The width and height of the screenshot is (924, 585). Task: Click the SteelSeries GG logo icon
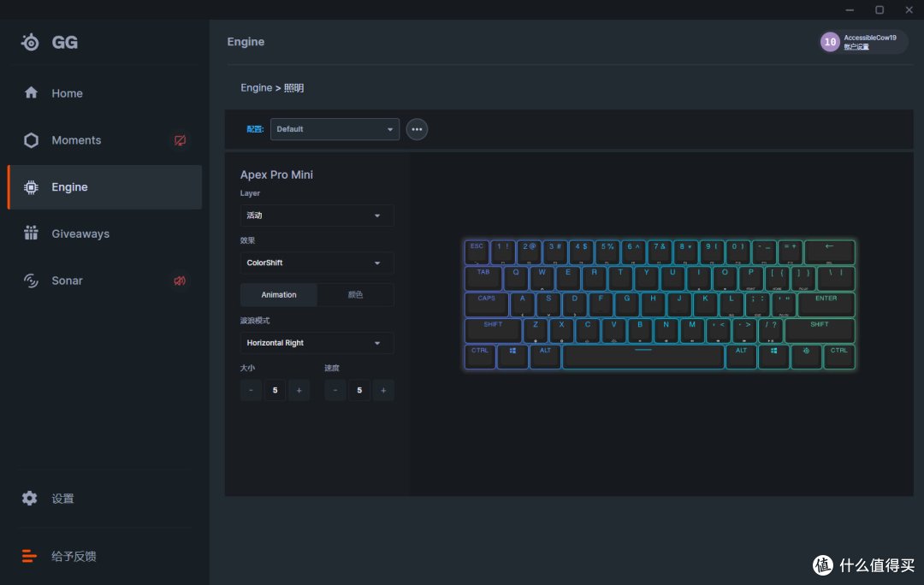(30, 42)
